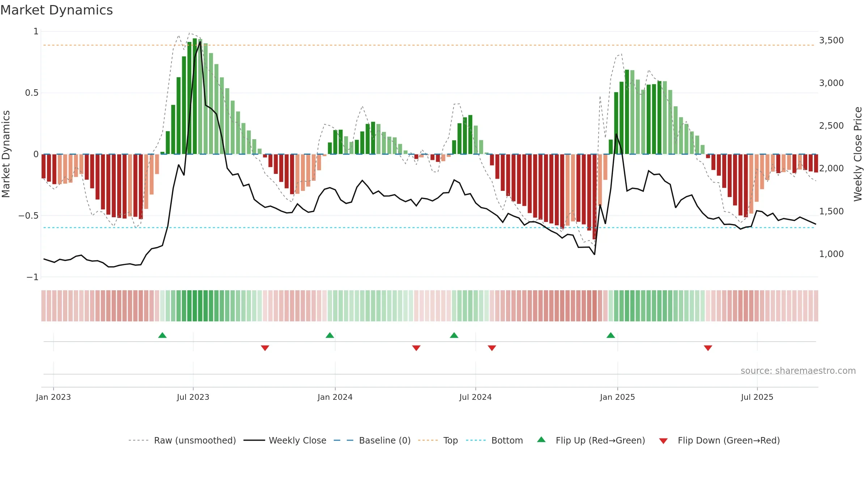
Task: Toggle the Raw (unsmoothed) legend entry
Action: coord(182,440)
